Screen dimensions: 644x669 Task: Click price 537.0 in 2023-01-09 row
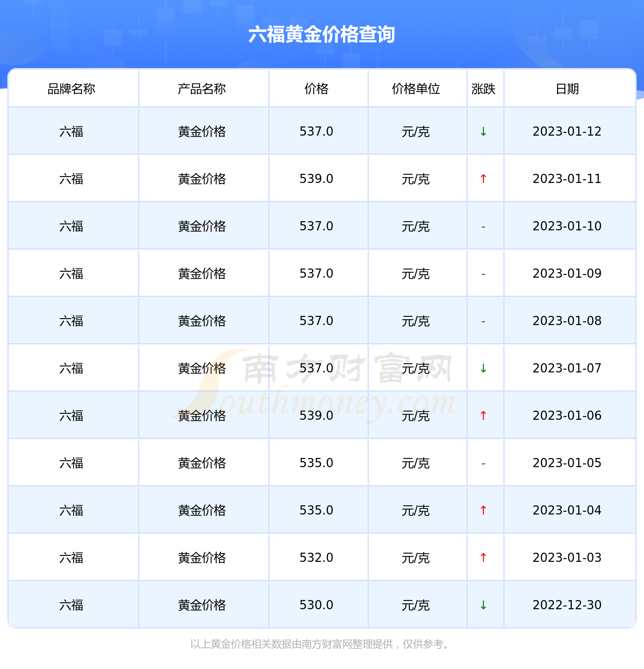(316, 274)
